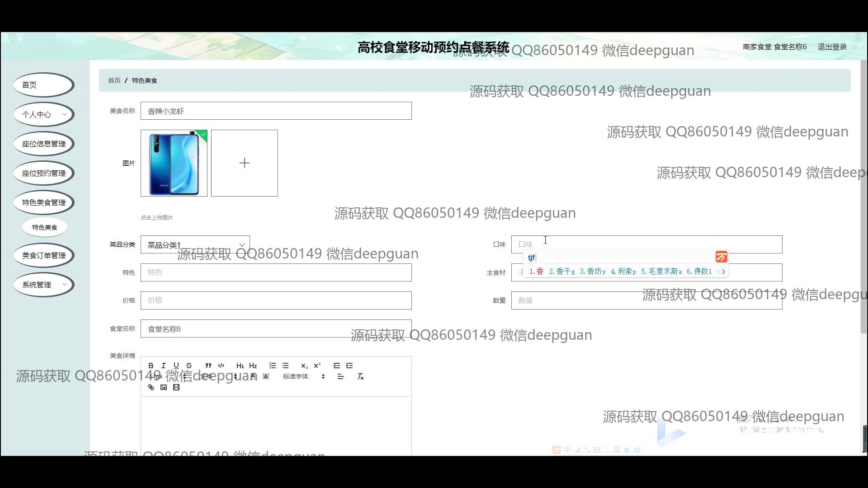Viewport: 868px width, 488px height.
Task: Click the strikethrough icon
Action: (x=189, y=366)
